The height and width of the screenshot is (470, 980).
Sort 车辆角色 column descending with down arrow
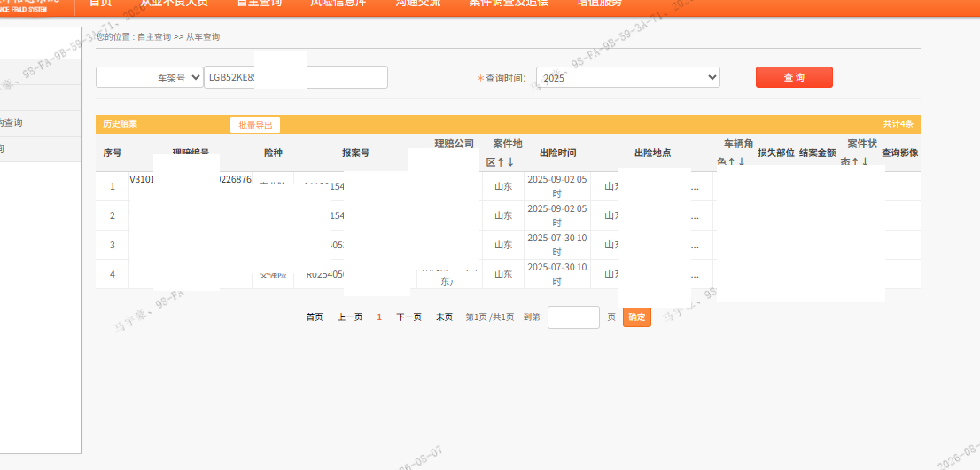coord(742,162)
